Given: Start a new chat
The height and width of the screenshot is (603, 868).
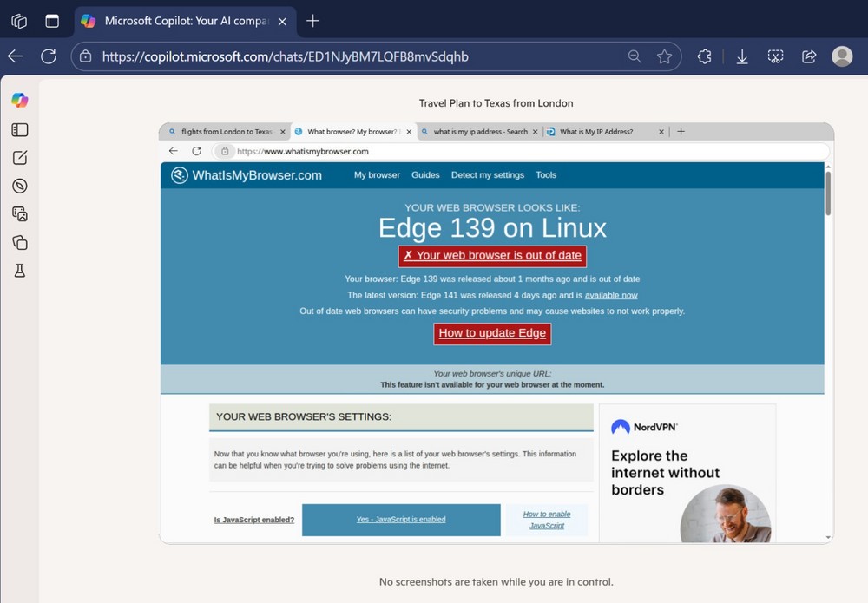Looking at the screenshot, I should 20,158.
